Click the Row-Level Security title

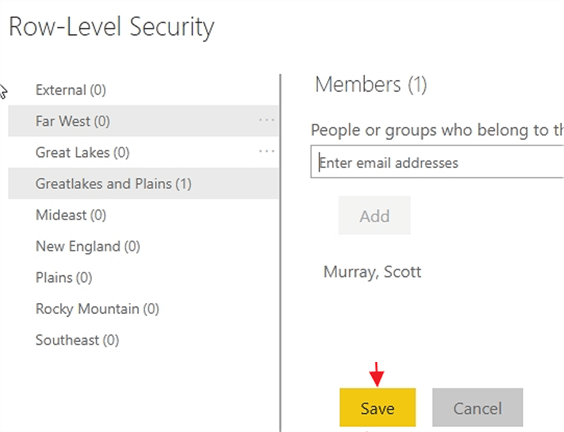click(111, 27)
